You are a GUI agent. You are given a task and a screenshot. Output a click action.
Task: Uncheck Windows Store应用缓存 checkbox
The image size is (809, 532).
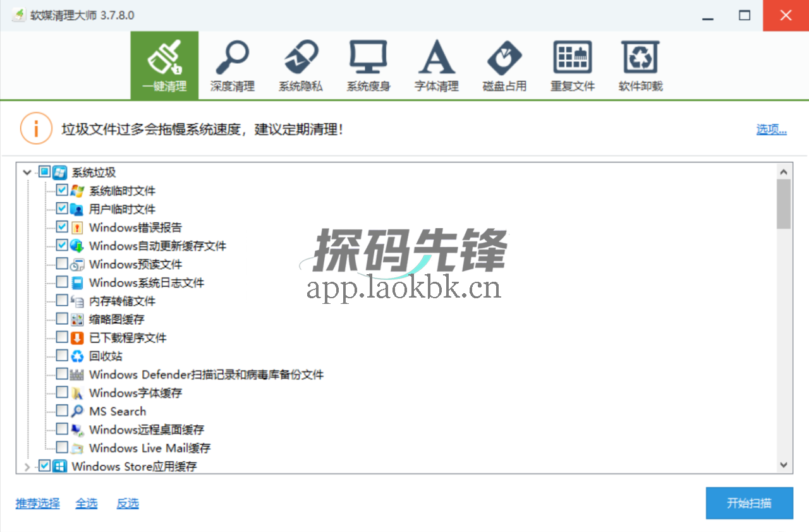coord(44,466)
